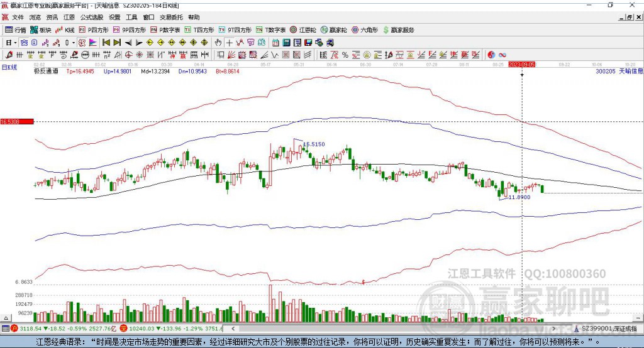Image resolution: width=644 pixels, height=348 pixels.
Task: Click the 日K线 label
Action: [x=9, y=67]
